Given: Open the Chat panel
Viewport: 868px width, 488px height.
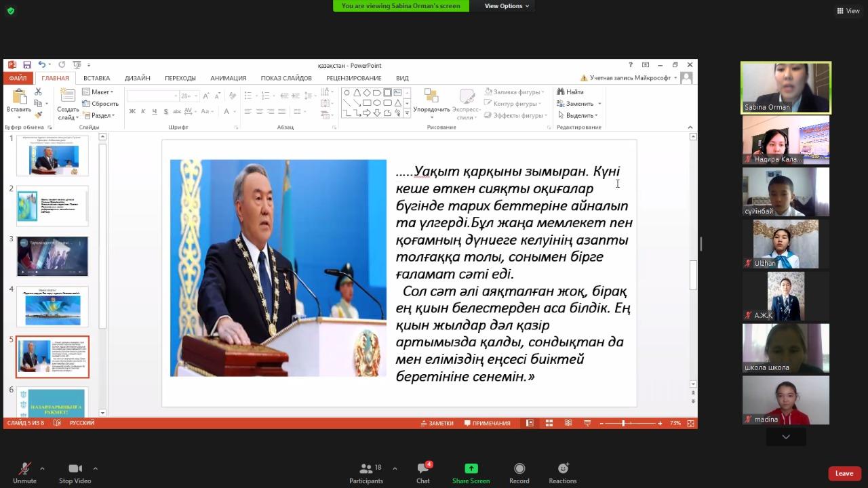Looking at the screenshot, I should (423, 468).
